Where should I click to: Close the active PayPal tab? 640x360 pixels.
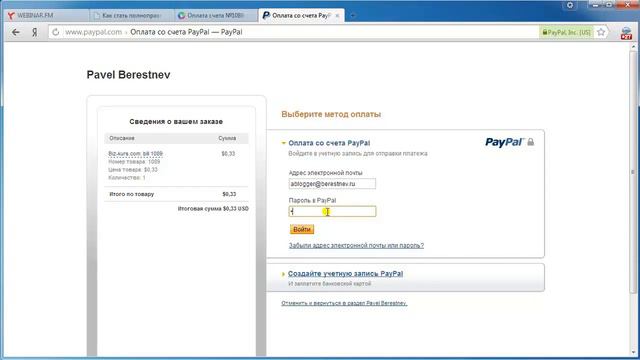point(337,16)
